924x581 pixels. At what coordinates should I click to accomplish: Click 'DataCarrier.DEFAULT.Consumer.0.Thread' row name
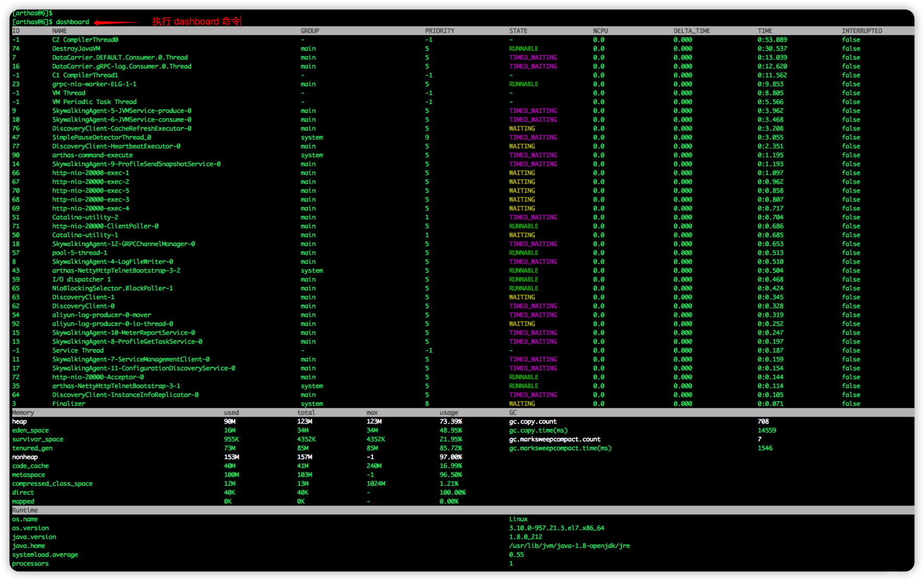120,57
